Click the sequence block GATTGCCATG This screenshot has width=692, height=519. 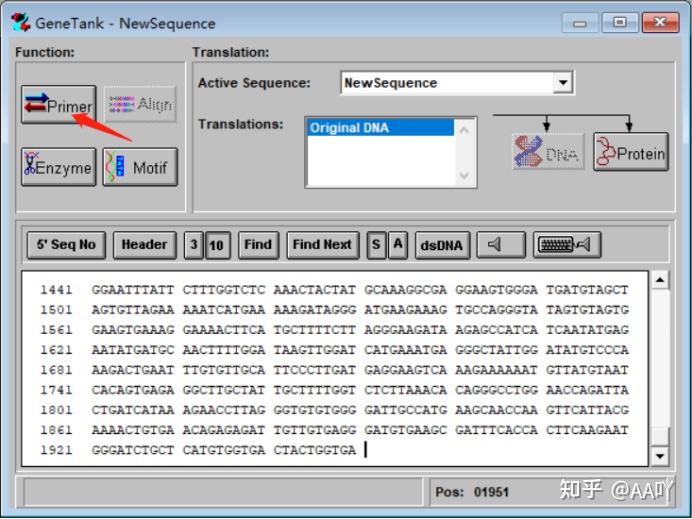pyautogui.click(x=406, y=410)
